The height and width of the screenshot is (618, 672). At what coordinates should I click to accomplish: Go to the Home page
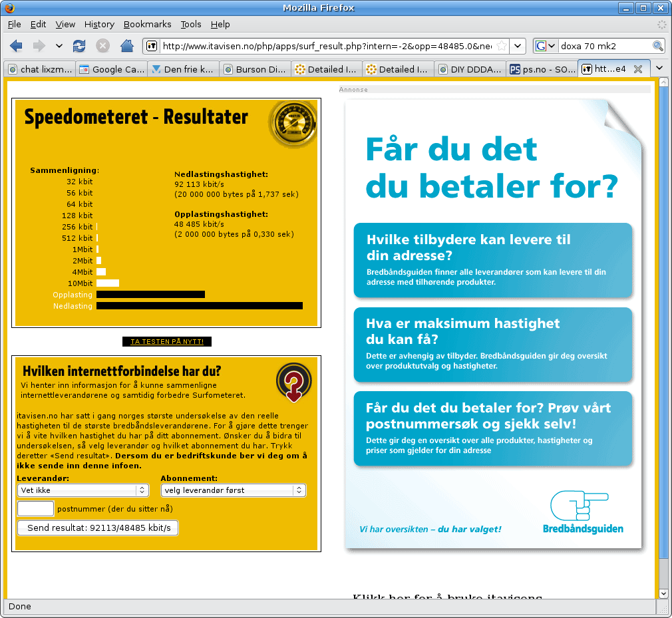(126, 46)
